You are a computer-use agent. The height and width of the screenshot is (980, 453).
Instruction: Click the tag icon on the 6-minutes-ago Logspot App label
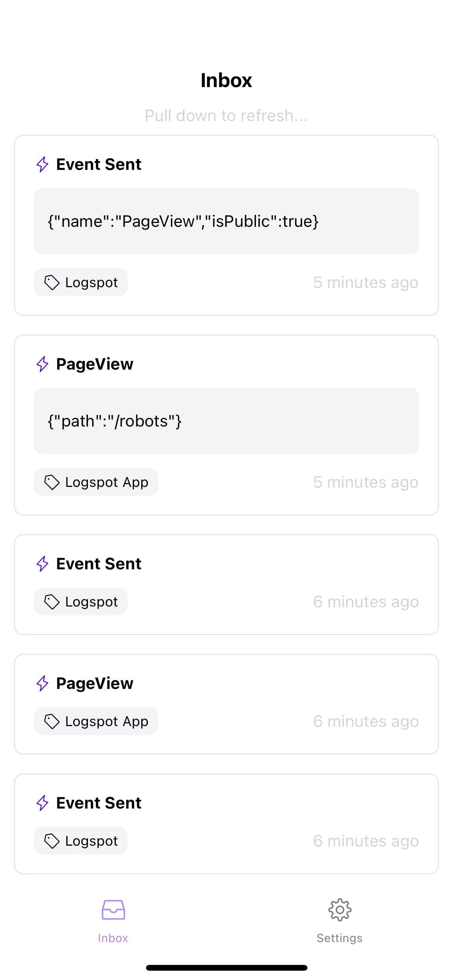(52, 721)
